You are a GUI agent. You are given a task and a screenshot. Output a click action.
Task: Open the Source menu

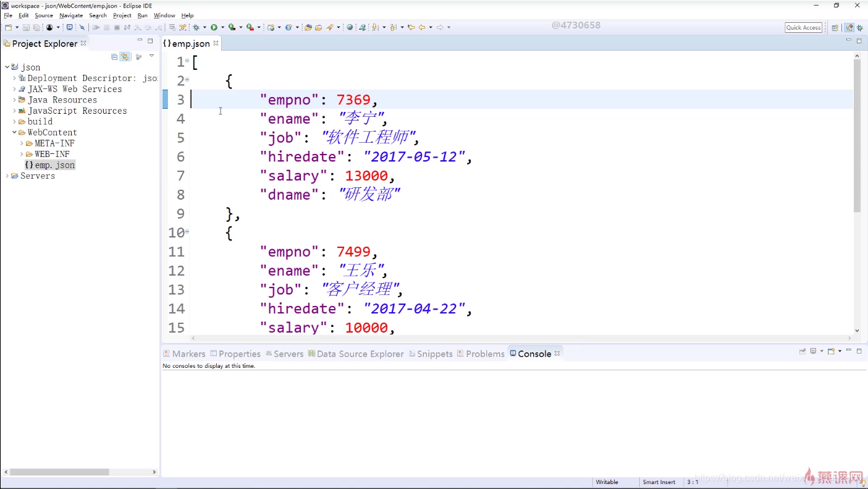click(44, 15)
